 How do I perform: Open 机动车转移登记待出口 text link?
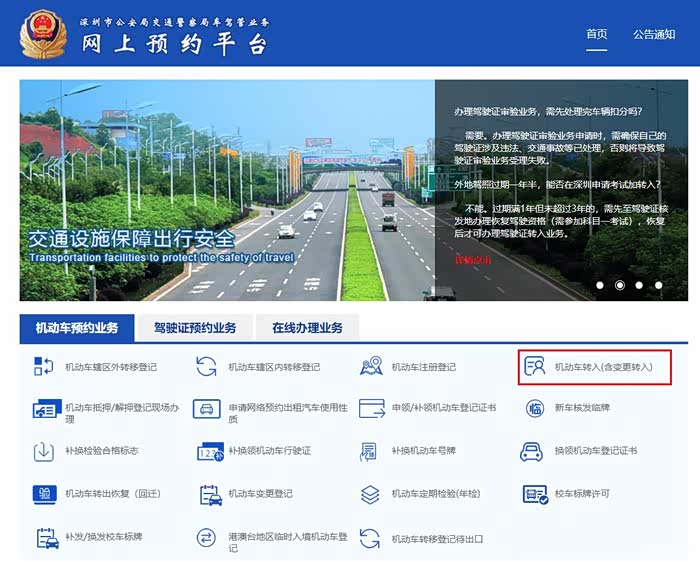[x=438, y=539]
